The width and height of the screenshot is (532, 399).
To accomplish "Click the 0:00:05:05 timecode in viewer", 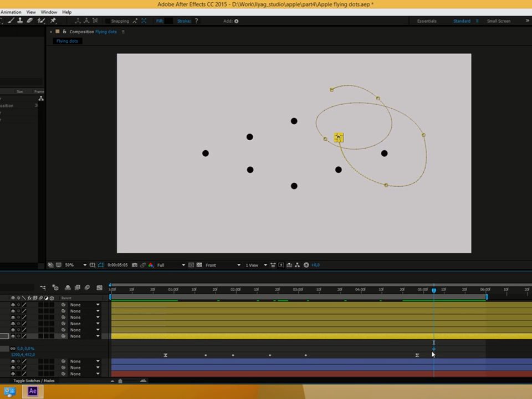I will (x=117, y=265).
